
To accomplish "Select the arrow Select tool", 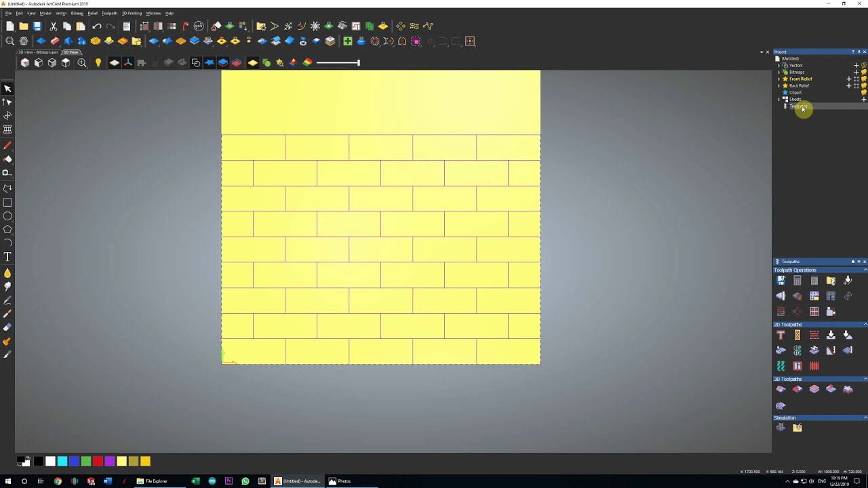I will click(7, 89).
